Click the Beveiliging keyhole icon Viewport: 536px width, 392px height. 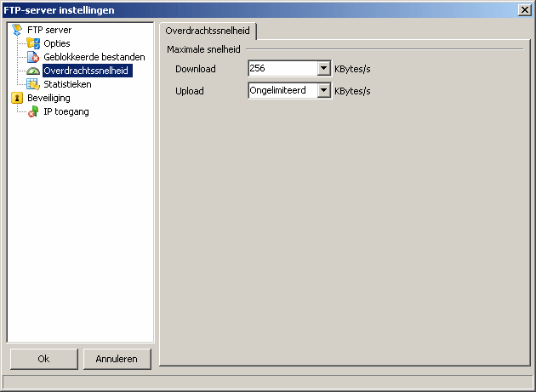pos(17,98)
